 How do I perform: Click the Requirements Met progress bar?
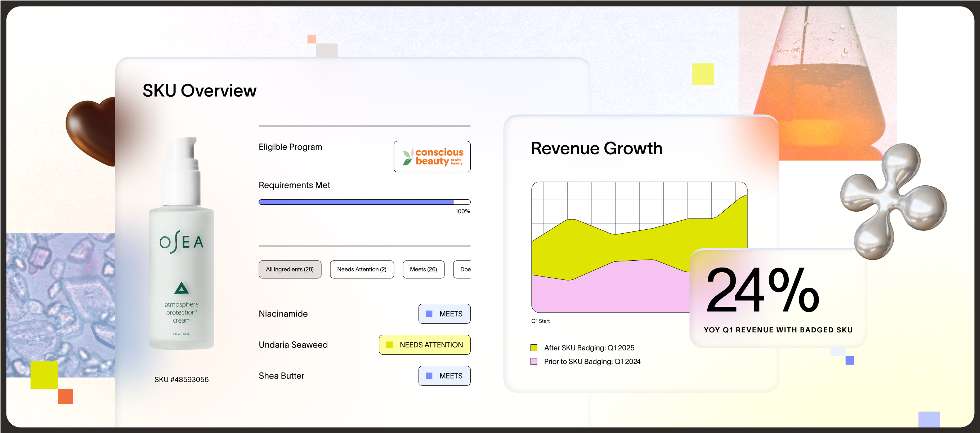point(364,202)
